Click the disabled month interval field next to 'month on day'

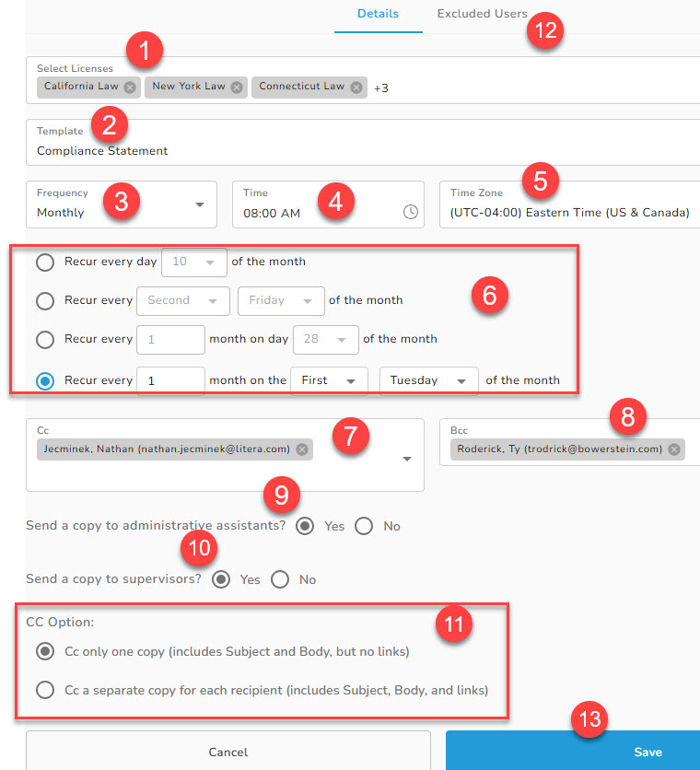coord(170,339)
